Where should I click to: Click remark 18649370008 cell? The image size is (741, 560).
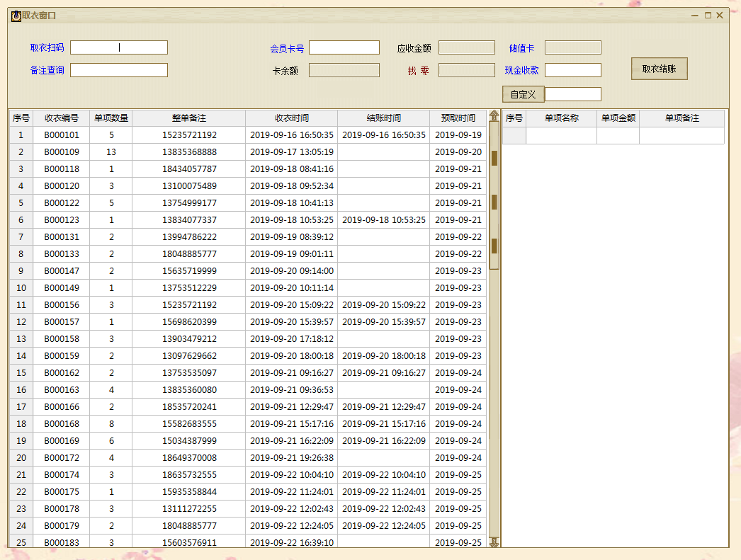coord(189,458)
